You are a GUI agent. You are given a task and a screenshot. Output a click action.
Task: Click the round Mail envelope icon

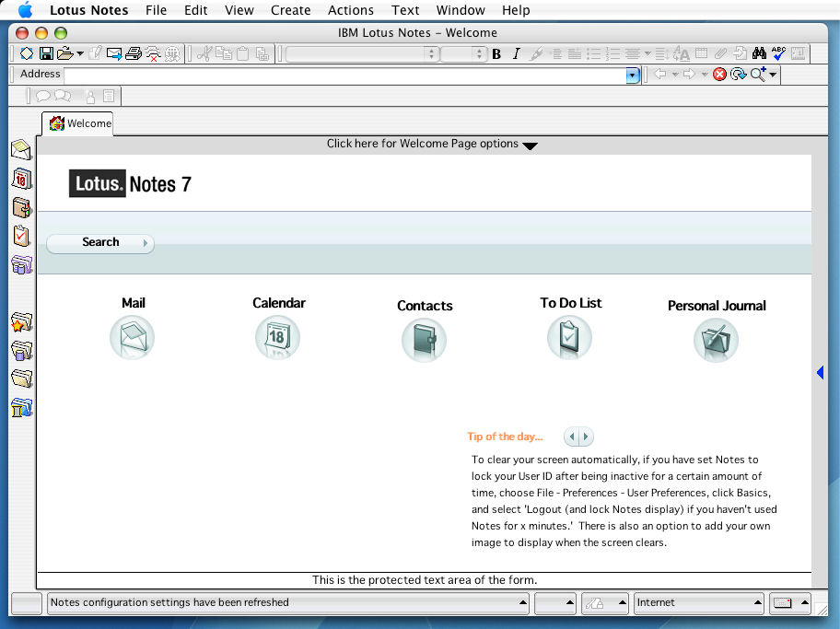click(133, 338)
